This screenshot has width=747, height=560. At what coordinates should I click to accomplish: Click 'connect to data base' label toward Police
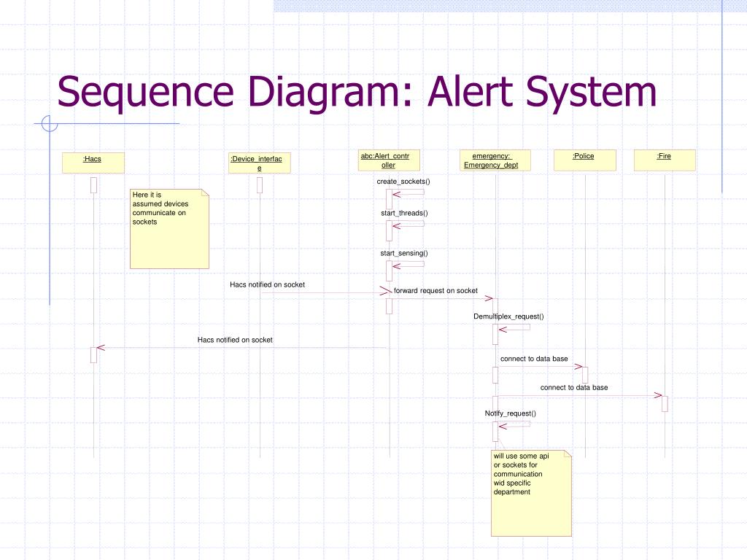click(534, 359)
